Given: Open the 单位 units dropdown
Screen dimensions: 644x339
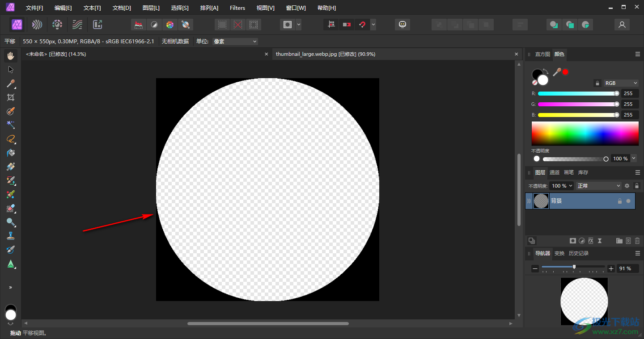Looking at the screenshot, I should (235, 42).
